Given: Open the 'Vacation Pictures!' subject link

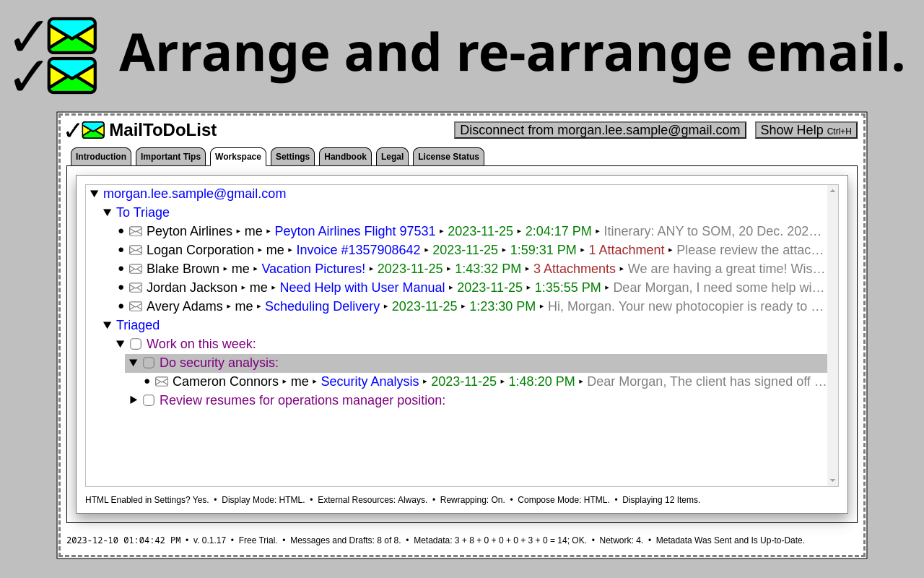Looking at the screenshot, I should pos(313,269).
